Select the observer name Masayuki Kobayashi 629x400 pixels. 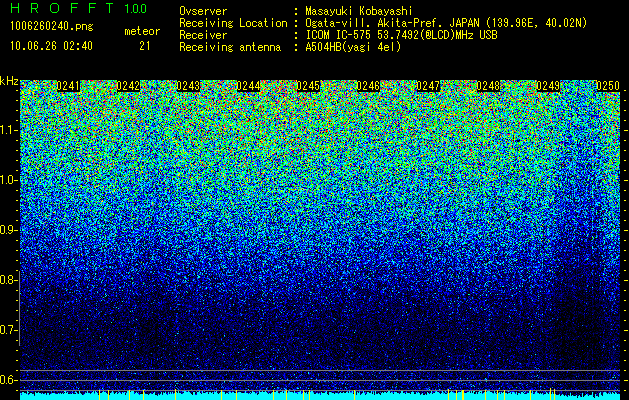click(359, 11)
